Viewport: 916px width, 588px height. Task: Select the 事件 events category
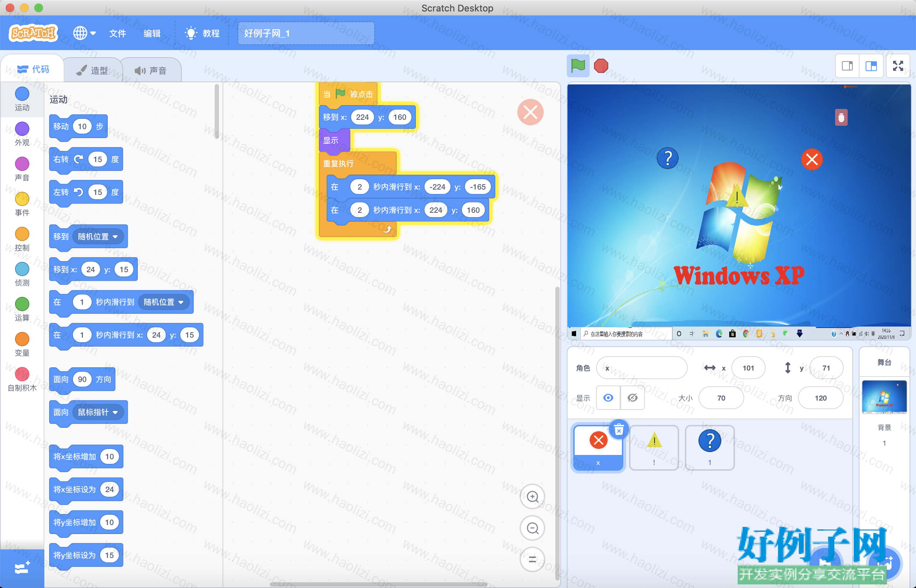pos(22,204)
